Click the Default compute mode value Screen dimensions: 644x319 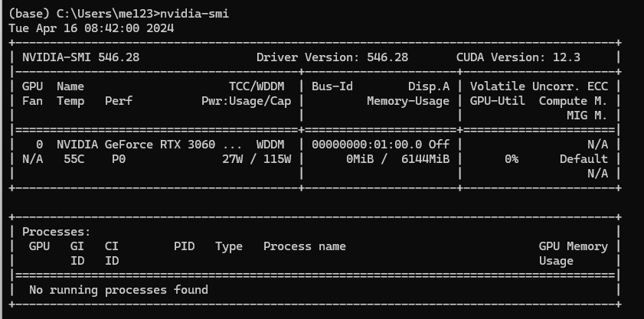click(x=584, y=159)
